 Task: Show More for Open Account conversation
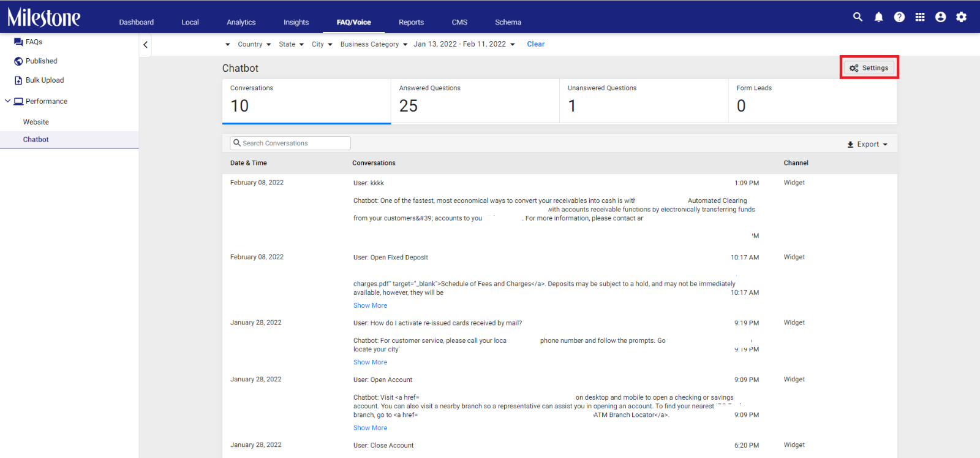pos(370,428)
